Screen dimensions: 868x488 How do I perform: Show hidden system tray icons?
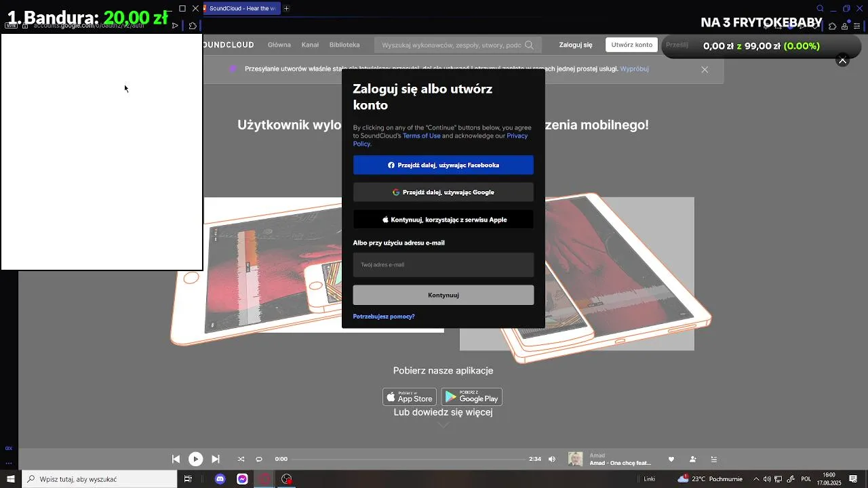click(756, 479)
